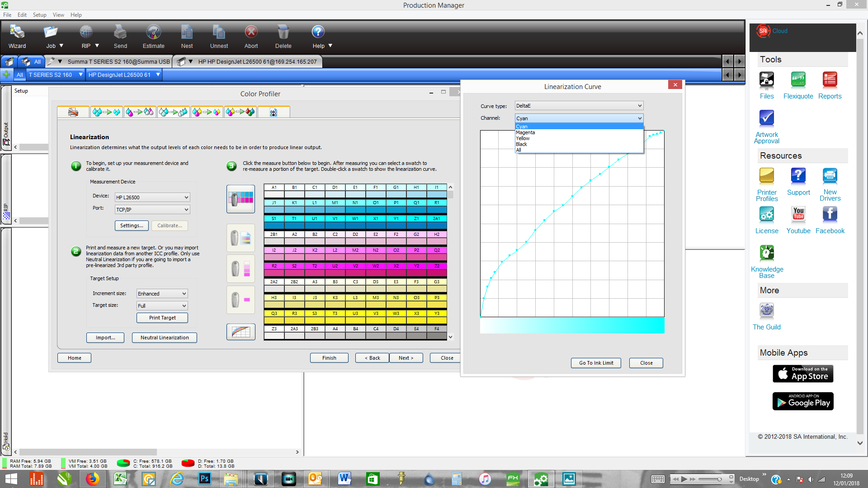Open printer setup tab in Color Profiler
This screenshot has height=488, width=868.
click(73, 112)
